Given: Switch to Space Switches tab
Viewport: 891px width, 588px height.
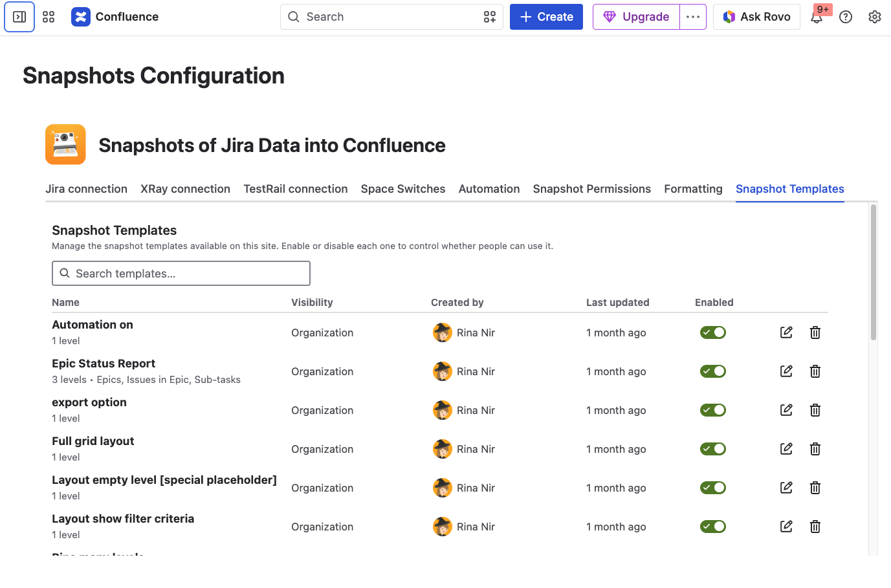Looking at the screenshot, I should (x=403, y=189).
